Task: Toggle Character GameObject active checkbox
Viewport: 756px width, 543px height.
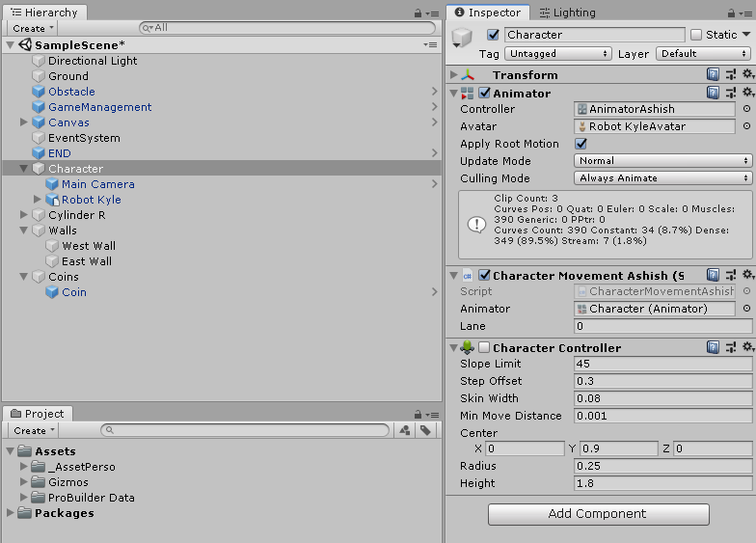Action: pos(493,35)
